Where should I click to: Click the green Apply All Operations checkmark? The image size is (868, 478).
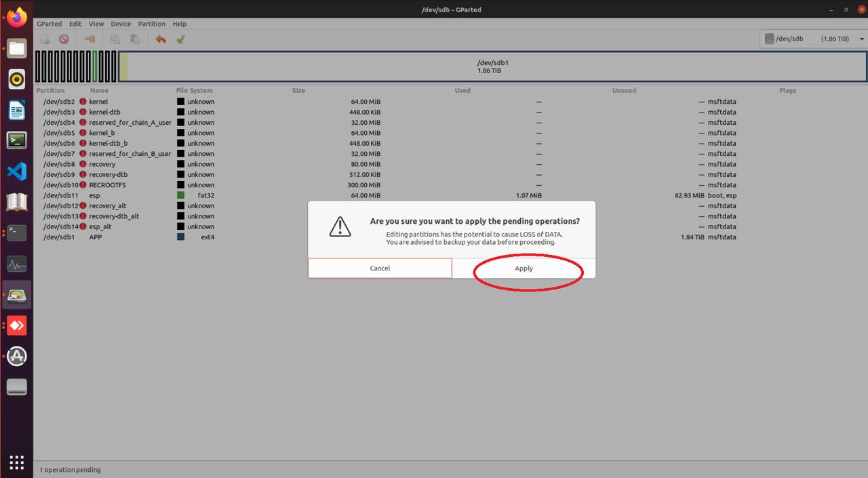[x=180, y=39]
